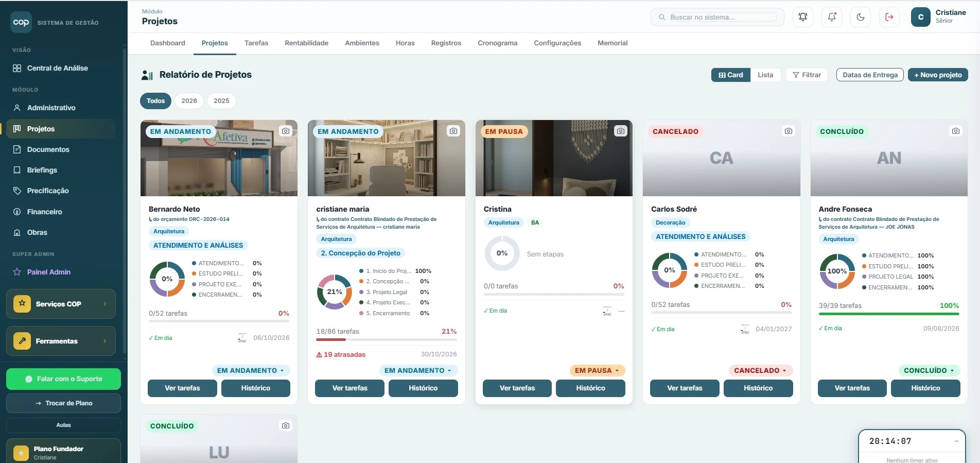Click the magnifier icon in the search box

pyautogui.click(x=662, y=17)
